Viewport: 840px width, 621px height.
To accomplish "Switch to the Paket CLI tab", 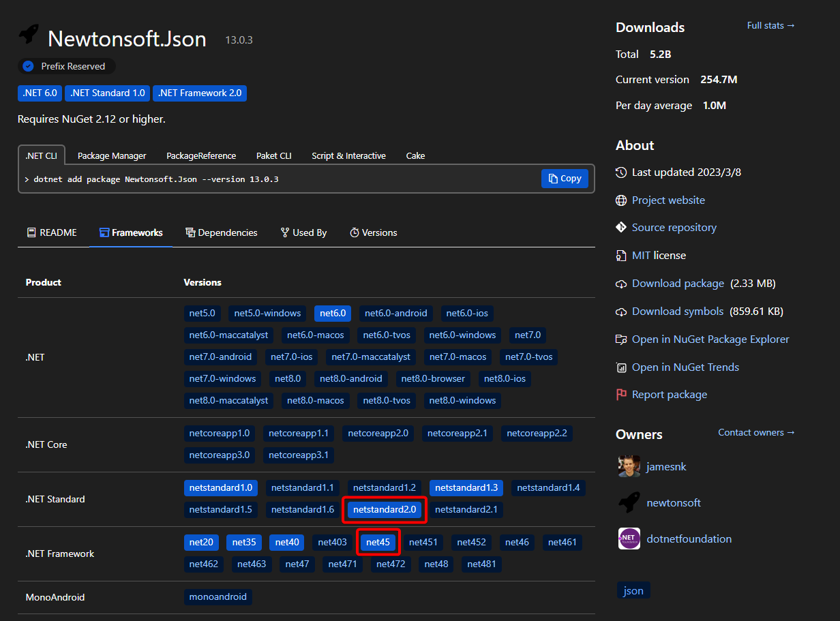I will 273,155.
